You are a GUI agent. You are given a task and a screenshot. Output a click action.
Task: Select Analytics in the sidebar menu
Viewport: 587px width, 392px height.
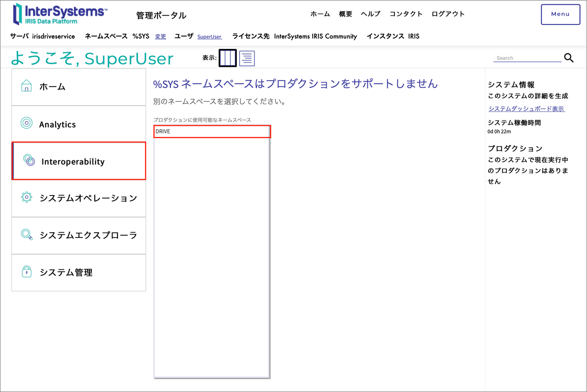click(x=79, y=124)
